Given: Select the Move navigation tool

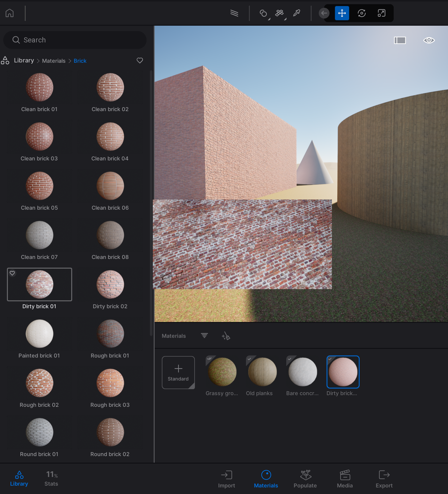Looking at the screenshot, I should tap(342, 13).
